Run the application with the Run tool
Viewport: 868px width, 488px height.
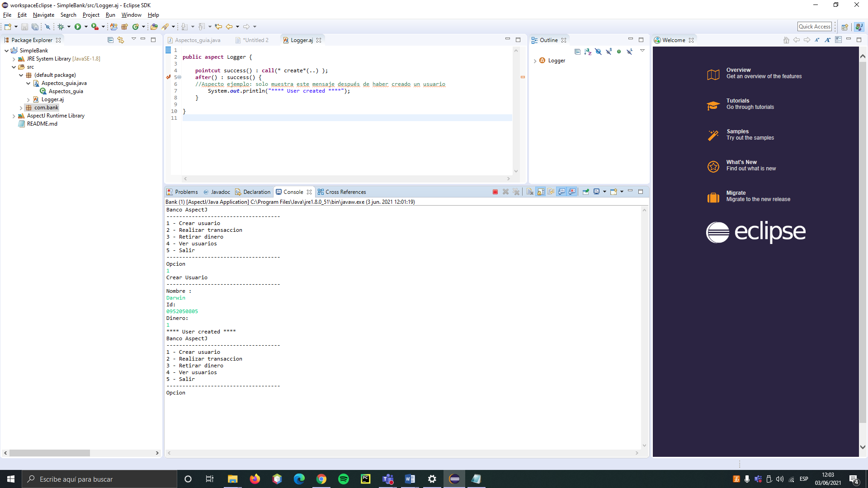(78, 26)
